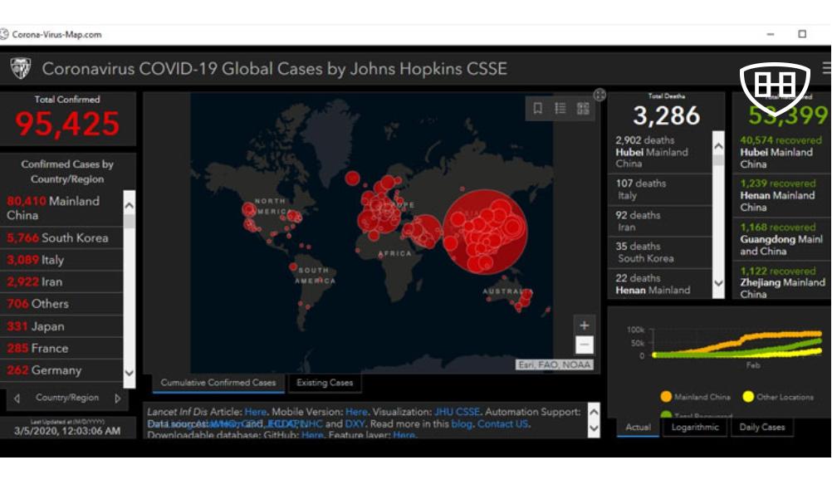832x504 pixels.
Task: Go to previous Country/Region list page
Action: [x=17, y=399]
